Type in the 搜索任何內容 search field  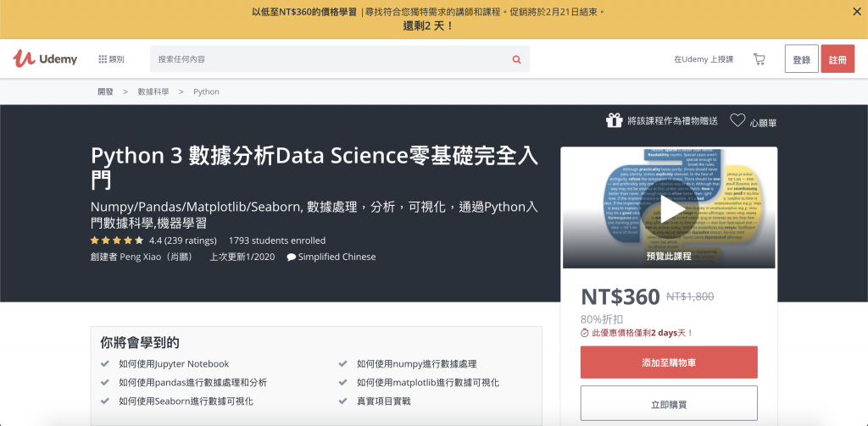pyautogui.click(x=331, y=59)
